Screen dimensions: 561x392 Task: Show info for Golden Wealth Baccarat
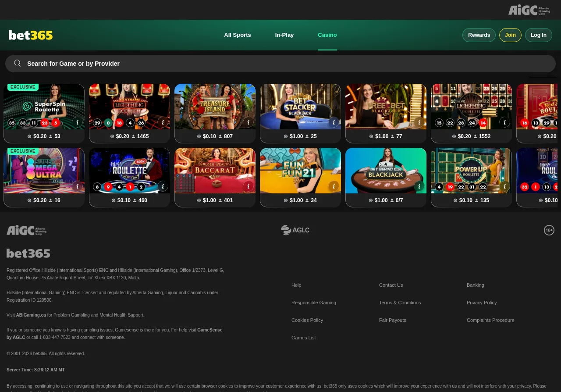(249, 186)
